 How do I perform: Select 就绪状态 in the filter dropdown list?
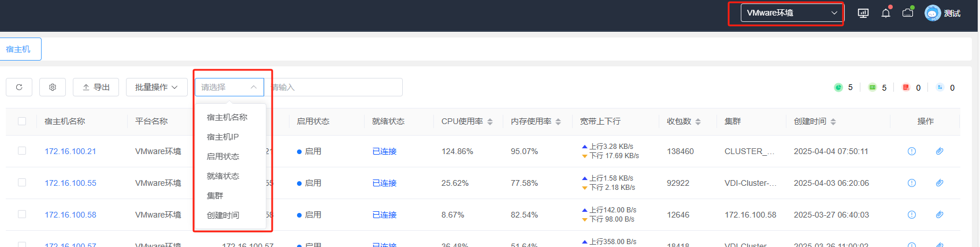pyautogui.click(x=223, y=176)
